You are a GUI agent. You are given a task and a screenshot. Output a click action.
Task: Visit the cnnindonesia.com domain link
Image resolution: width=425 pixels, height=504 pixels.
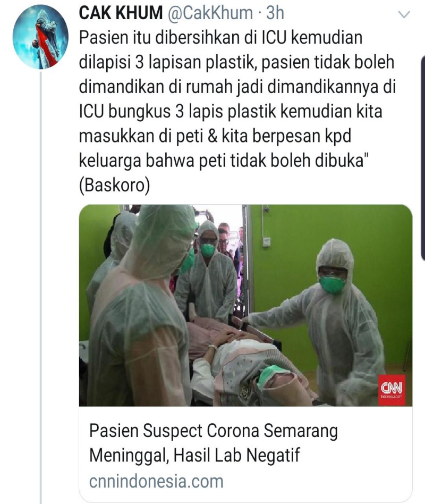coord(156,481)
